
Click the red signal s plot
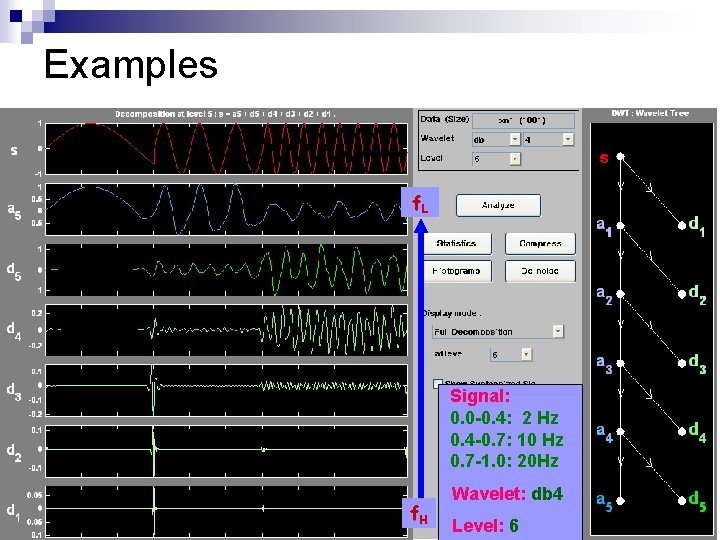coord(226,148)
